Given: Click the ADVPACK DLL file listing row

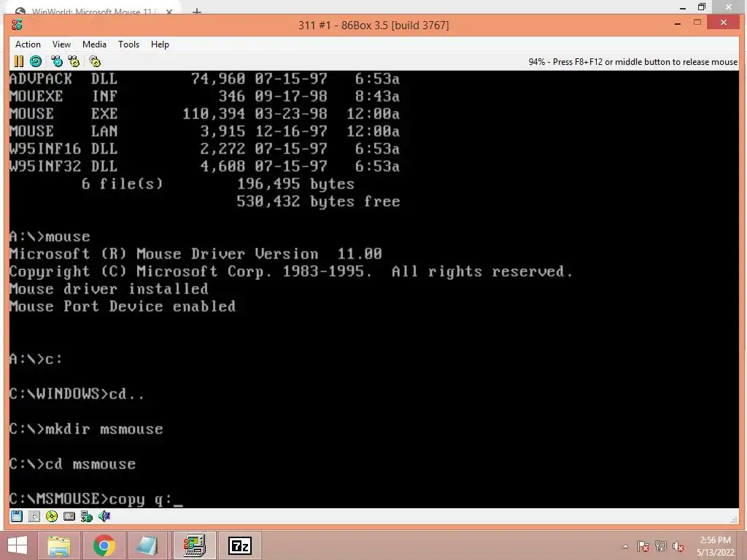Looking at the screenshot, I should coord(204,79).
